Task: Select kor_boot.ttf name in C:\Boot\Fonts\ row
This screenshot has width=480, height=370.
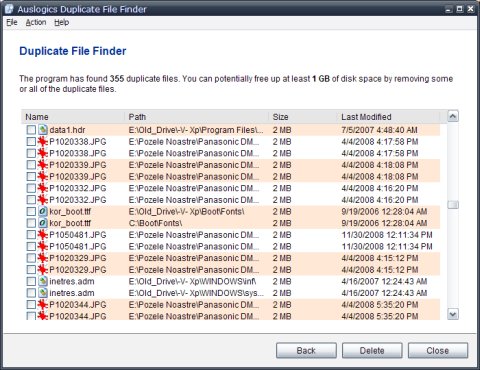Action: [x=70, y=223]
